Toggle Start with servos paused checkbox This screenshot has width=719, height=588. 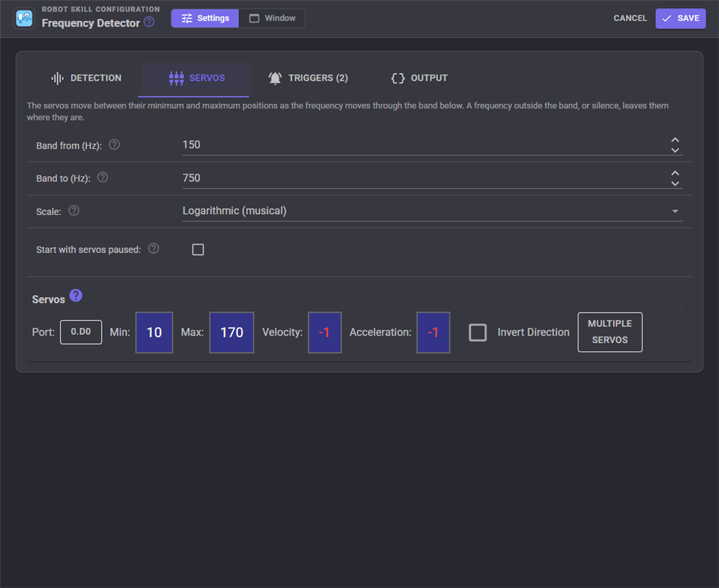click(198, 249)
